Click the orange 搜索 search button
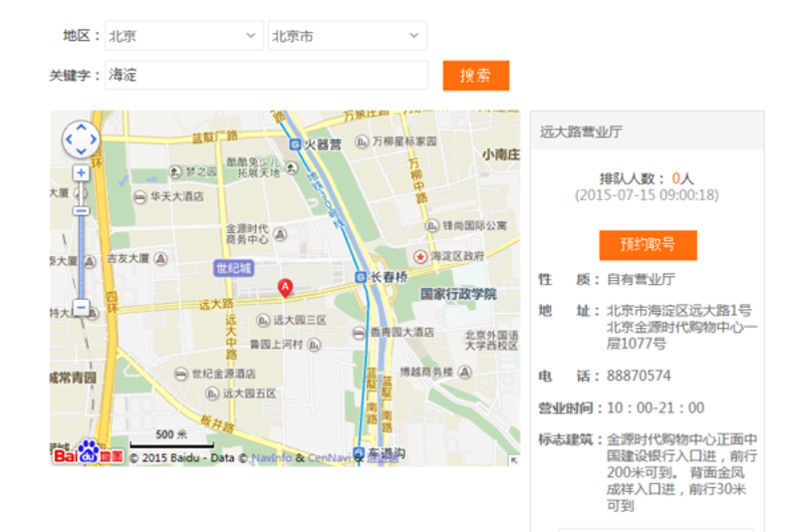This screenshot has width=797, height=532. point(476,76)
